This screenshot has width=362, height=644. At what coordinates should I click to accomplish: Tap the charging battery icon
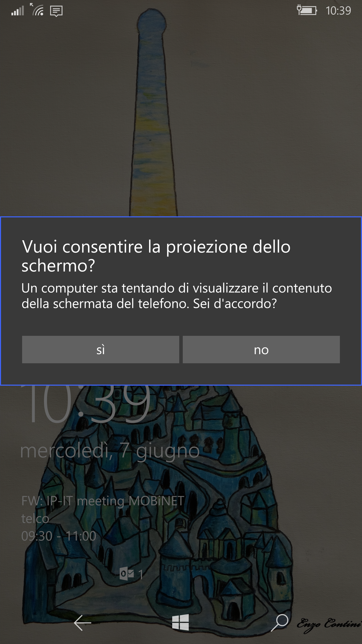(307, 11)
